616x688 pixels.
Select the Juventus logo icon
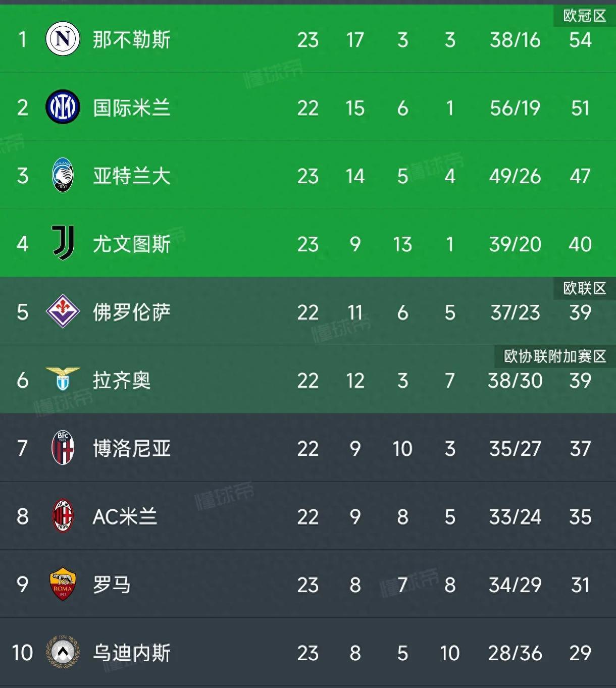point(64,243)
